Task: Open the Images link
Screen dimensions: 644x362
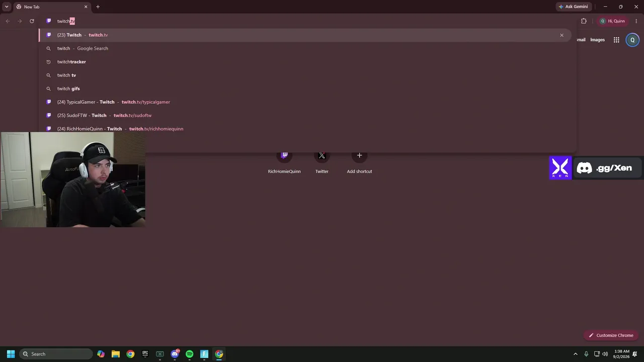Action: coord(597,40)
